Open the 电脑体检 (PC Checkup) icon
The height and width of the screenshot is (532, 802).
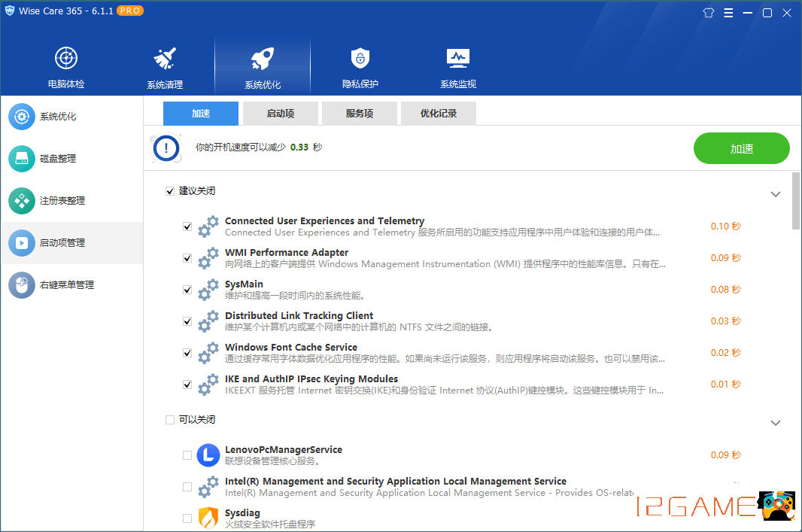pos(66,58)
